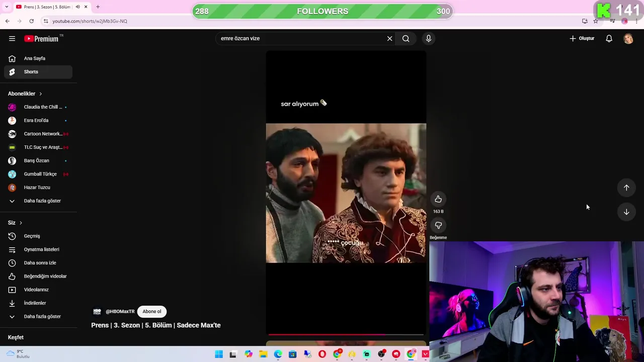Mute the tab via speaker icon
The height and width of the screenshot is (362, 644).
tap(77, 7)
